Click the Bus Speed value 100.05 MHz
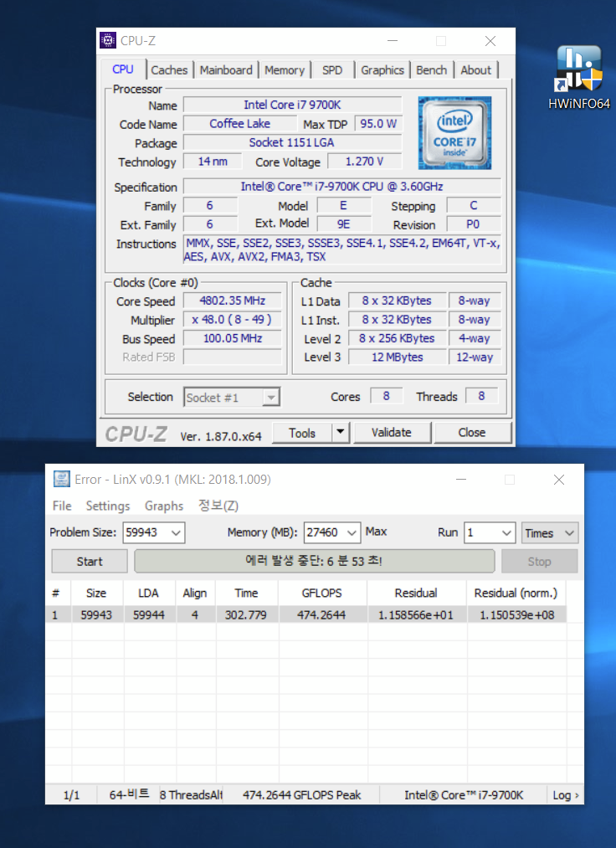This screenshot has height=848, width=616. tap(233, 338)
